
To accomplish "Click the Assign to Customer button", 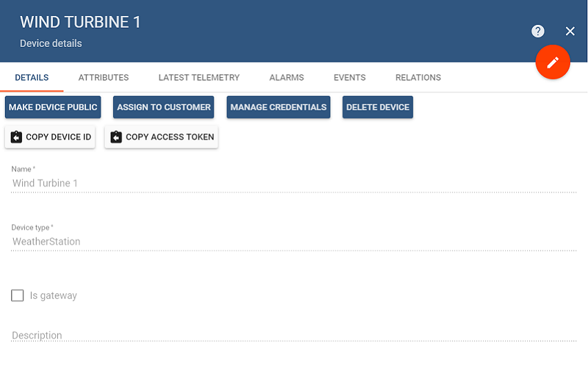I will [164, 108].
